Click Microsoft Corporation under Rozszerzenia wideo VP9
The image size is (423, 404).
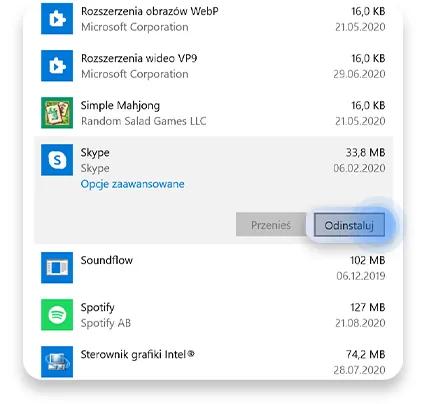pyautogui.click(x=135, y=74)
